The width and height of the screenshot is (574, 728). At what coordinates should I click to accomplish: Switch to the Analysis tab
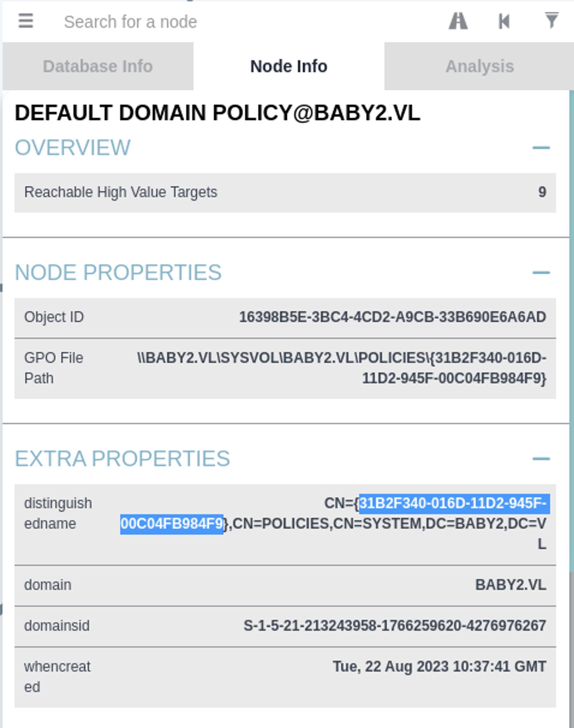(479, 66)
